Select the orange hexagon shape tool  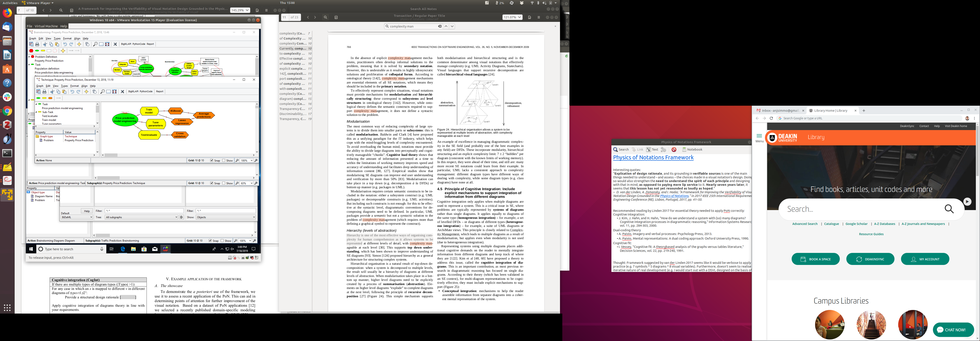click(x=50, y=98)
